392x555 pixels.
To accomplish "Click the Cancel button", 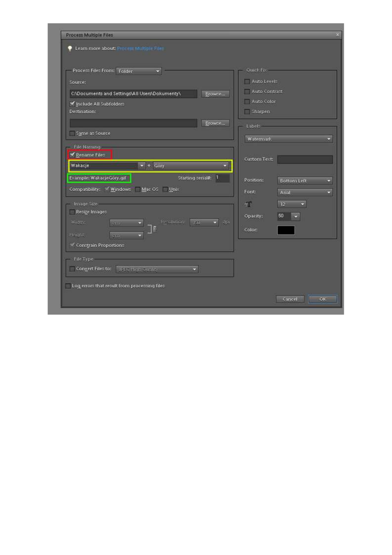I will tap(290, 299).
